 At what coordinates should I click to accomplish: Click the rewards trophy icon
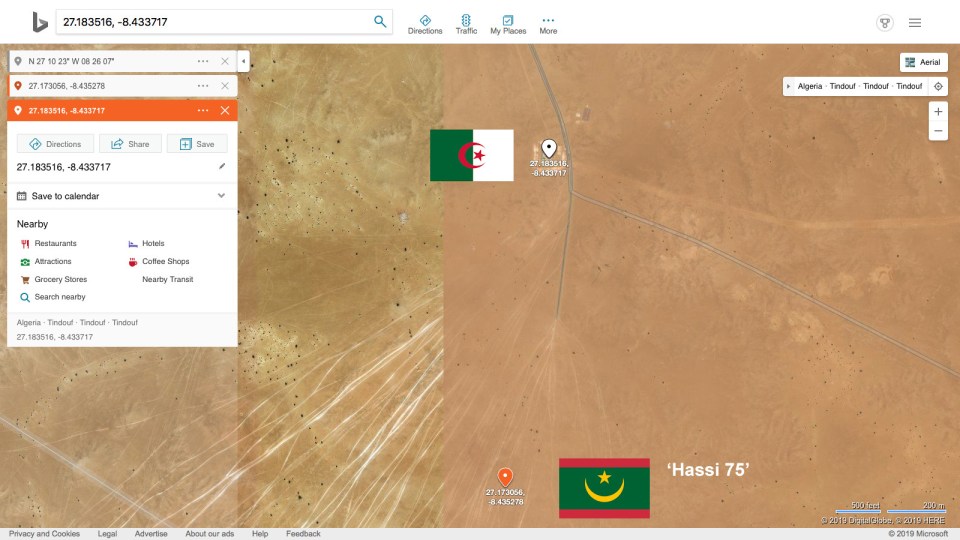tap(884, 23)
